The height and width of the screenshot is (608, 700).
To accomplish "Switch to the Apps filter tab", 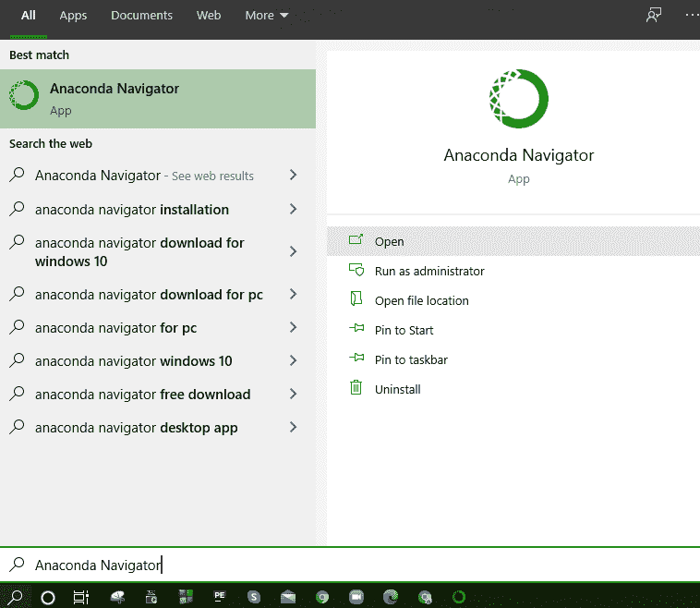I will [x=73, y=16].
